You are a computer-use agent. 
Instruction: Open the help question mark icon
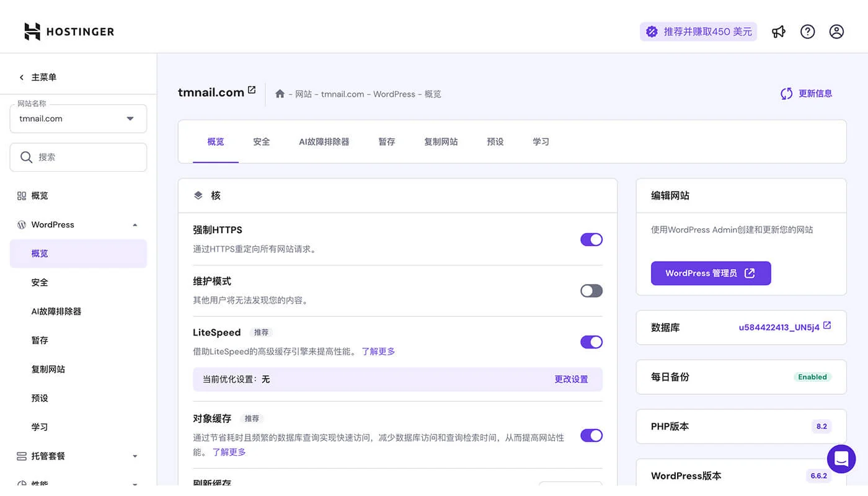click(807, 31)
